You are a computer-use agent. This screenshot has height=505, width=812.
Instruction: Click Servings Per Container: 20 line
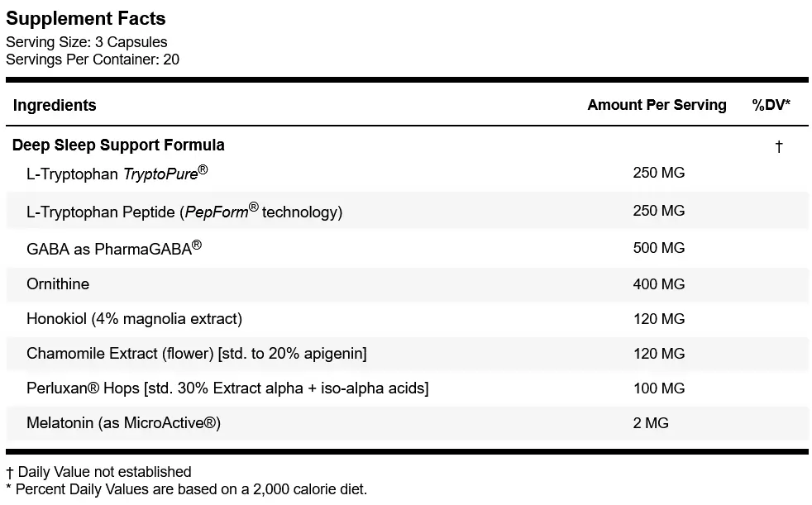tap(92, 60)
